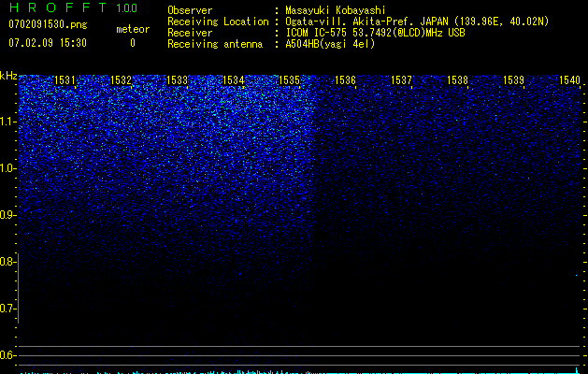Click the 1538 time marker
588x374 pixels.
point(458,80)
